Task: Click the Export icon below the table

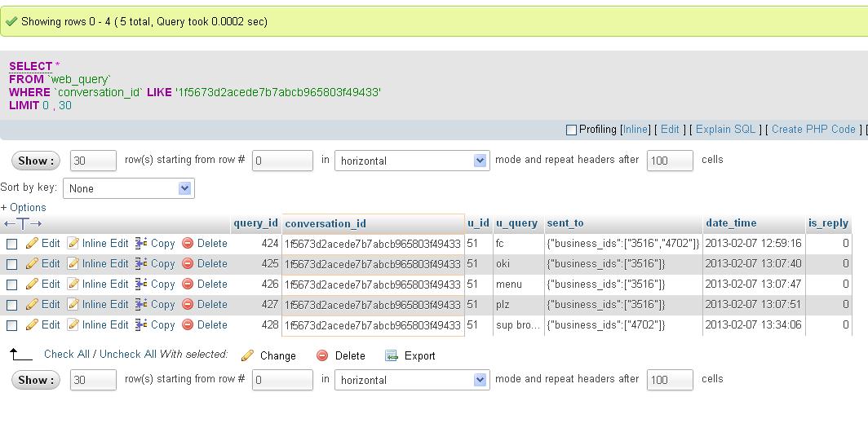Action: click(392, 355)
